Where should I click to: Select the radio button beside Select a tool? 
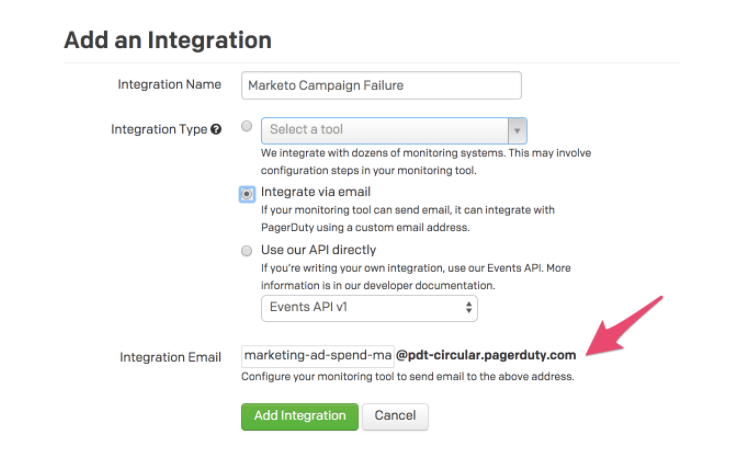point(247,128)
